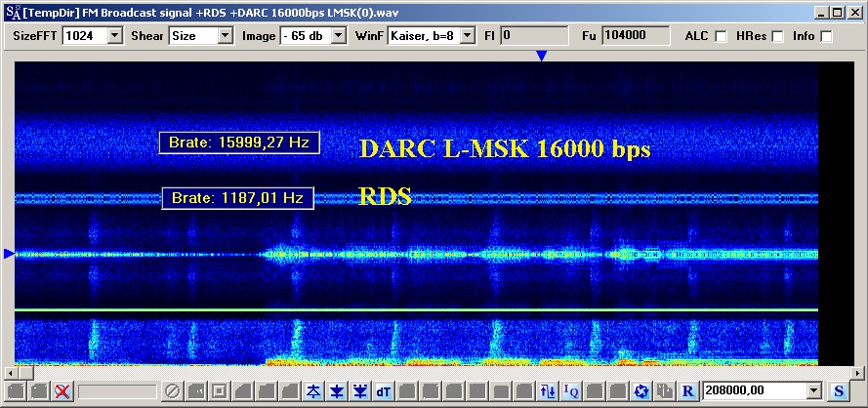
Task: Click the nested-squares frame icon
Action: (220, 391)
